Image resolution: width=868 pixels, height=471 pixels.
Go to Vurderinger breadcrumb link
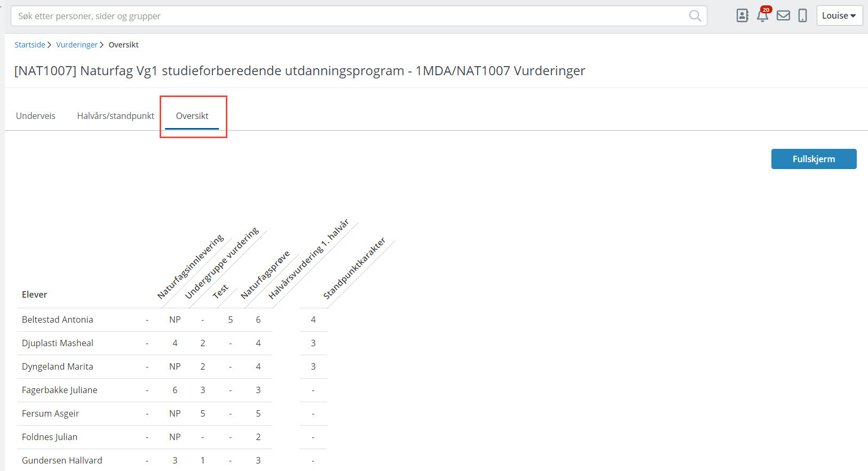pos(77,45)
